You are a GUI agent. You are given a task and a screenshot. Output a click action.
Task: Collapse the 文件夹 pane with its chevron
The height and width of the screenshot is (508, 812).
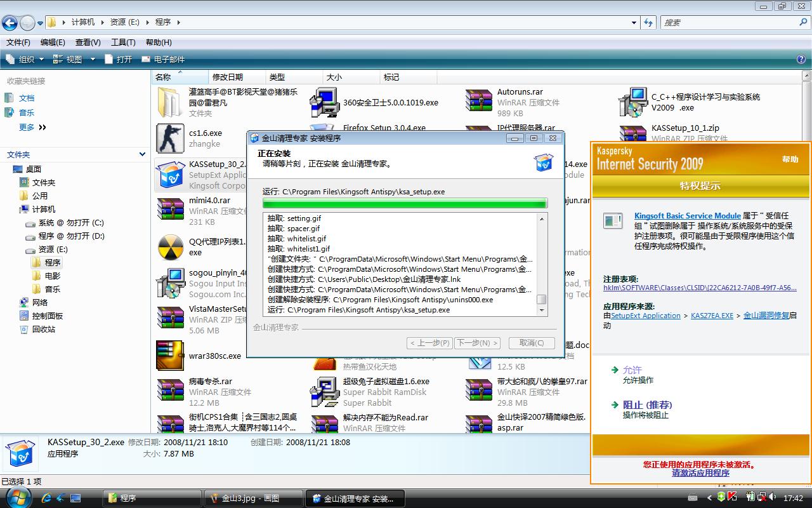pyautogui.click(x=142, y=154)
